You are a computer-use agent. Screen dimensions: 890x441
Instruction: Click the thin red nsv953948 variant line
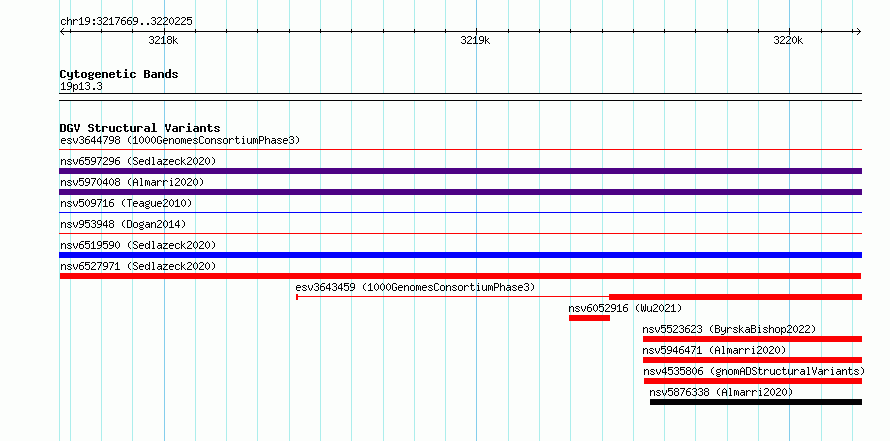(x=460, y=233)
